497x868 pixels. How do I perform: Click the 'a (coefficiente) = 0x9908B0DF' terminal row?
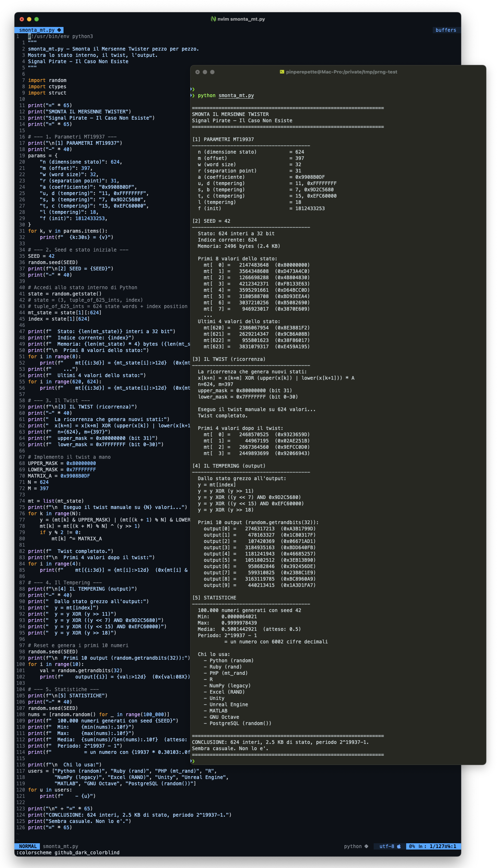pyautogui.click(x=261, y=177)
